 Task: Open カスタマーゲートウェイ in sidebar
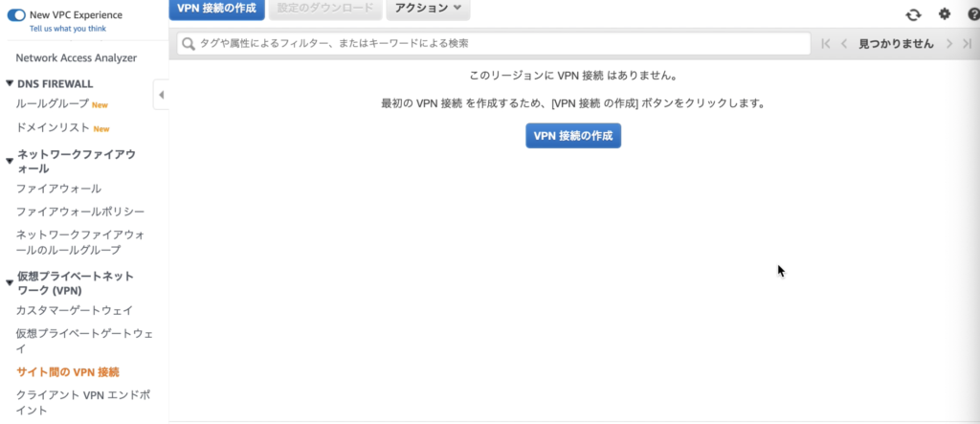pos(75,310)
